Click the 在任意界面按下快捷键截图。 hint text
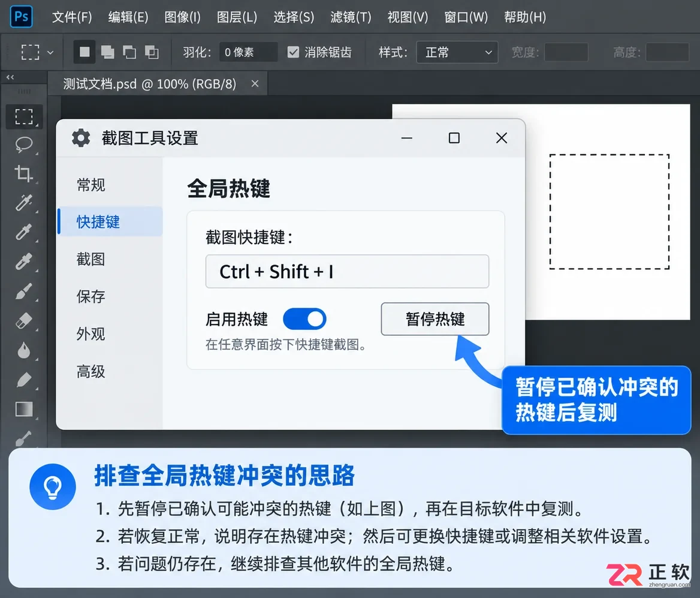 [286, 345]
